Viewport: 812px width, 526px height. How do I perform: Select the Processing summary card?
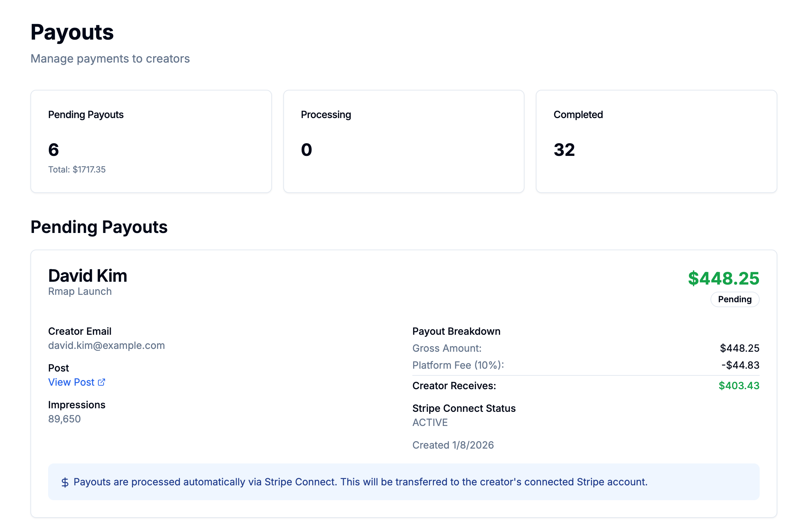point(404,141)
